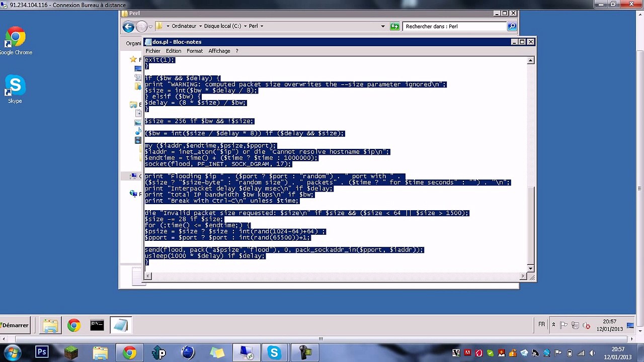Click remote tray volume icon with red X

586,326
